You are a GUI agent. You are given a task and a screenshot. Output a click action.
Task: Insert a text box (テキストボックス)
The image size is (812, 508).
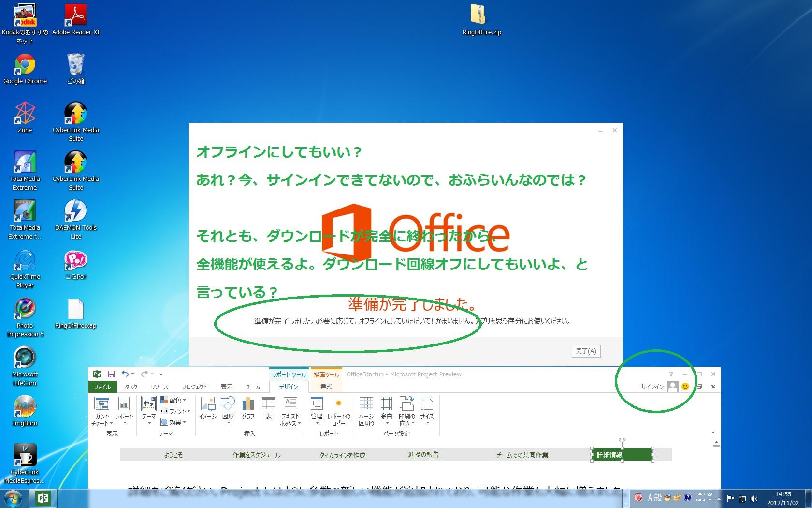coord(290,411)
